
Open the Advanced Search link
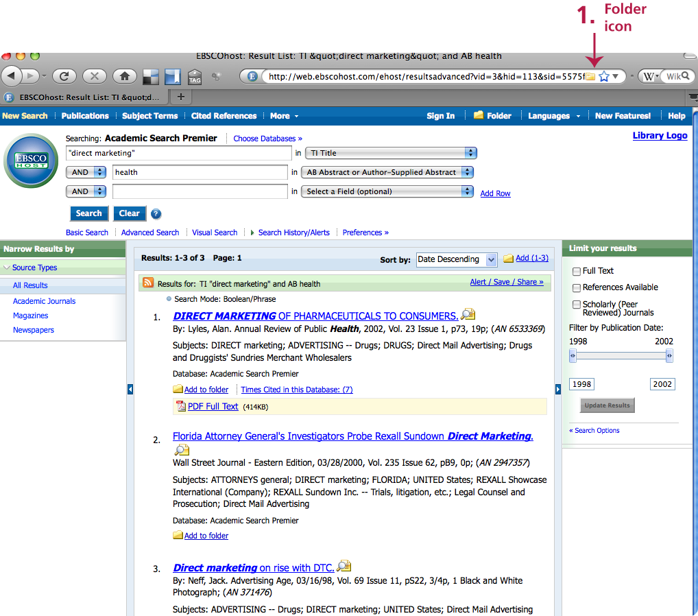coord(150,233)
